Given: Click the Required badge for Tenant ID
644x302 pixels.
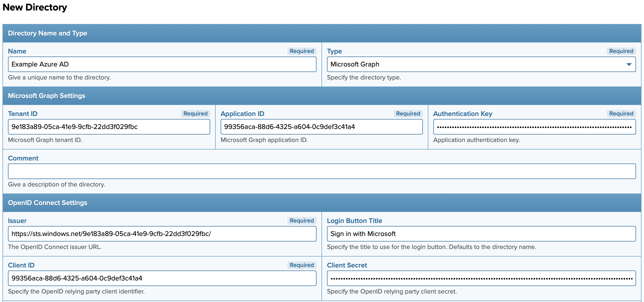Looking at the screenshot, I should pos(195,114).
